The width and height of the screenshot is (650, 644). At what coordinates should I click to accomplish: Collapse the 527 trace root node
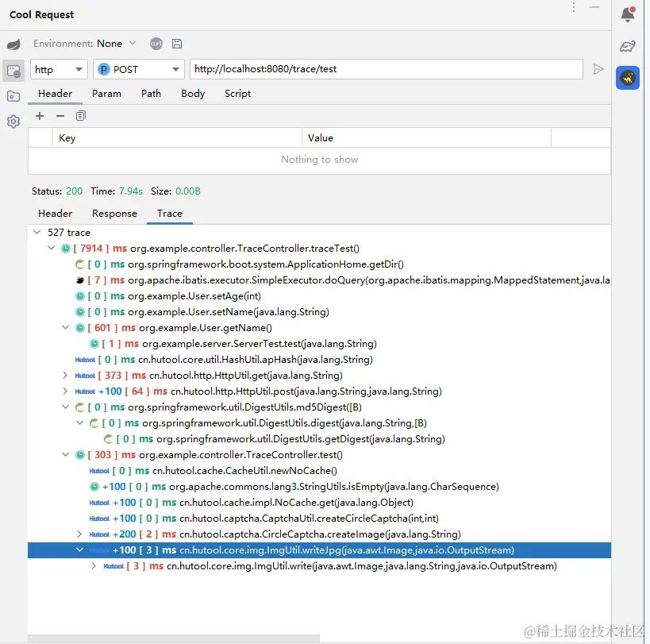[37, 232]
